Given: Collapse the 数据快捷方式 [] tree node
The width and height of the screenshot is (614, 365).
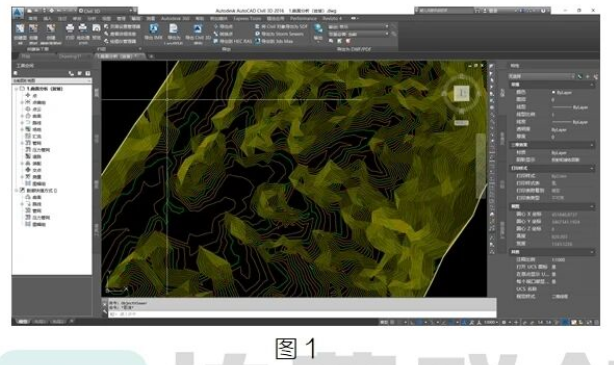Looking at the screenshot, I should coord(16,190).
